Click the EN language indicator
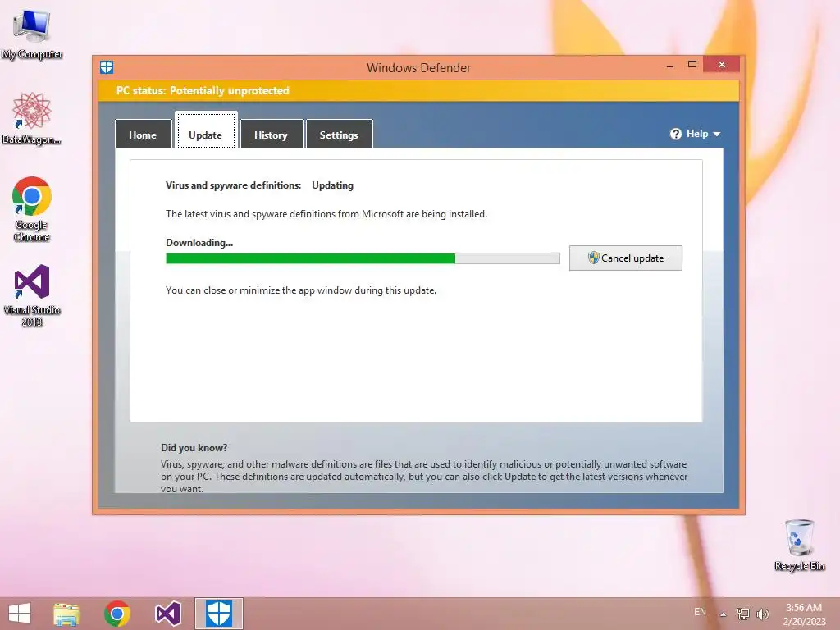 [700, 612]
